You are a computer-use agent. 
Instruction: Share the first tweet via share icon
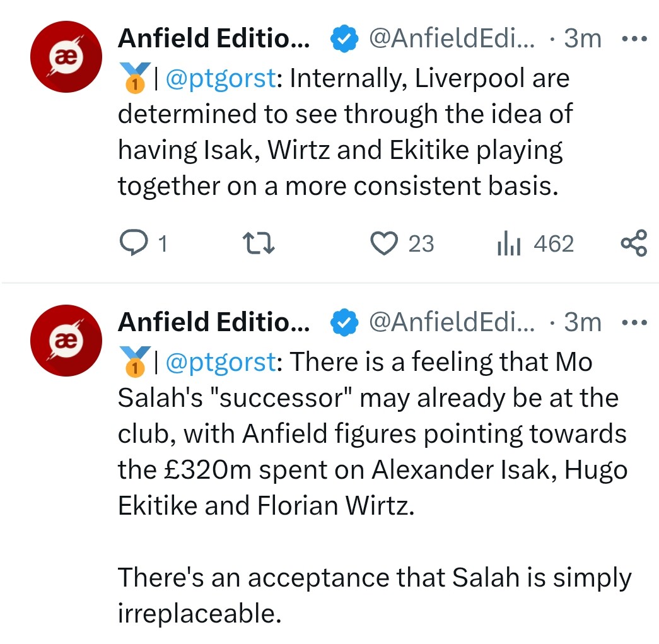coord(633,243)
